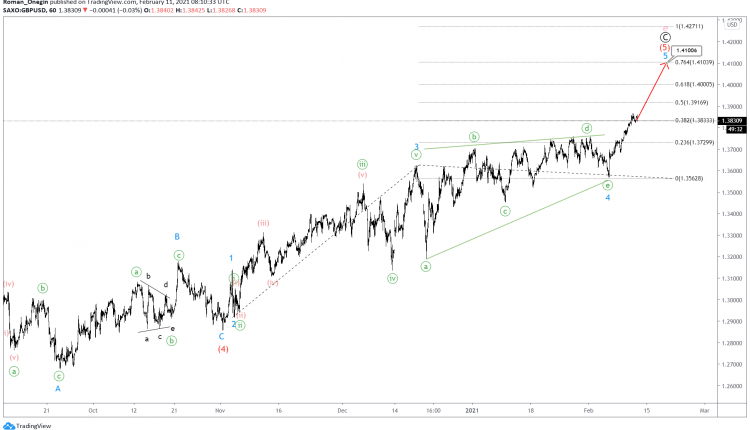Image resolution: width=750 pixels, height=430 pixels.
Task: Click the green circled iv wave label
Action: (x=392, y=278)
